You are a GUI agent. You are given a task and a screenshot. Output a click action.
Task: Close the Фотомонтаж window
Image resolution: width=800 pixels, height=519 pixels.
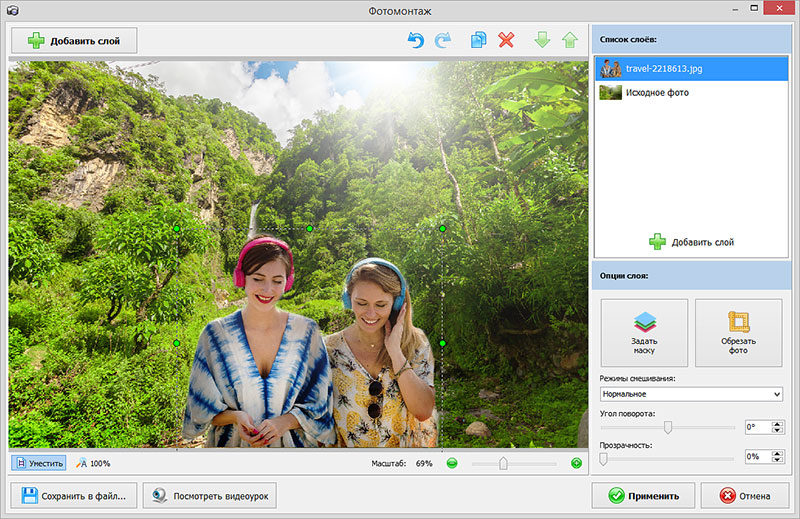click(x=779, y=8)
